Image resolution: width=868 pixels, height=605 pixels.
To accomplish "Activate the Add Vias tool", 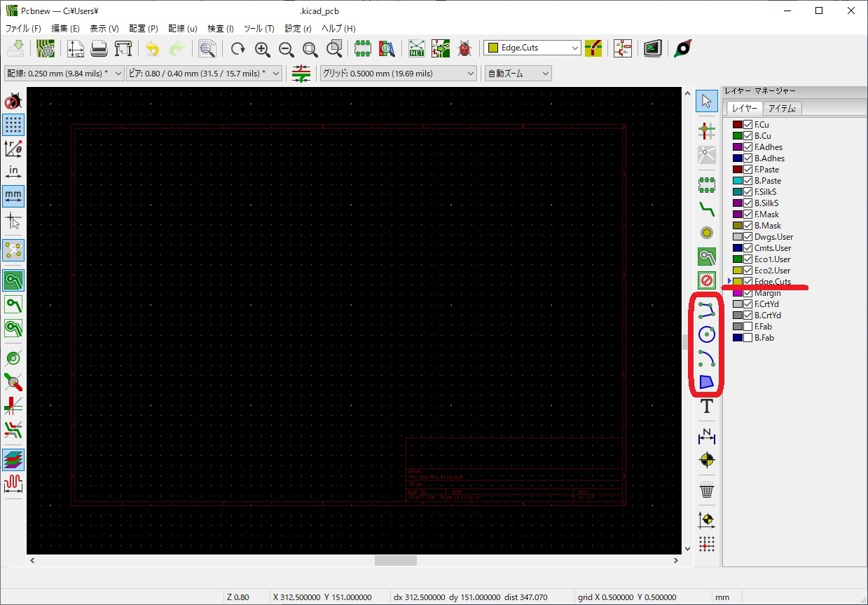I will 707,232.
